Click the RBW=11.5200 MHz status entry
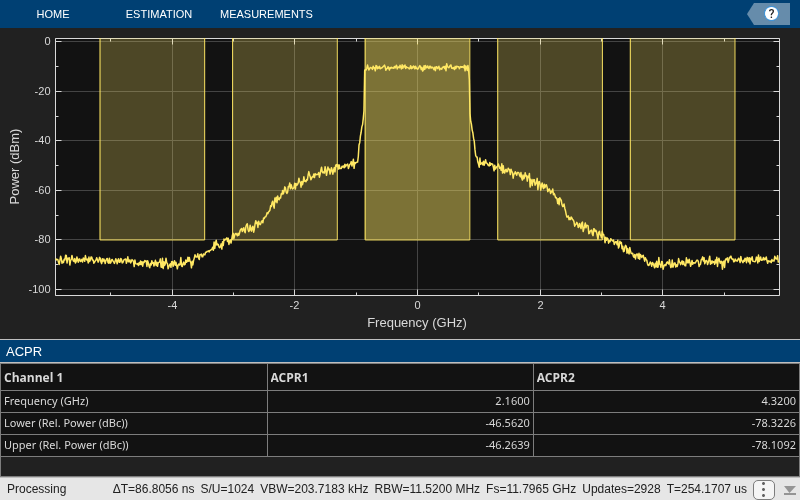The image size is (800, 500). [x=427, y=489]
